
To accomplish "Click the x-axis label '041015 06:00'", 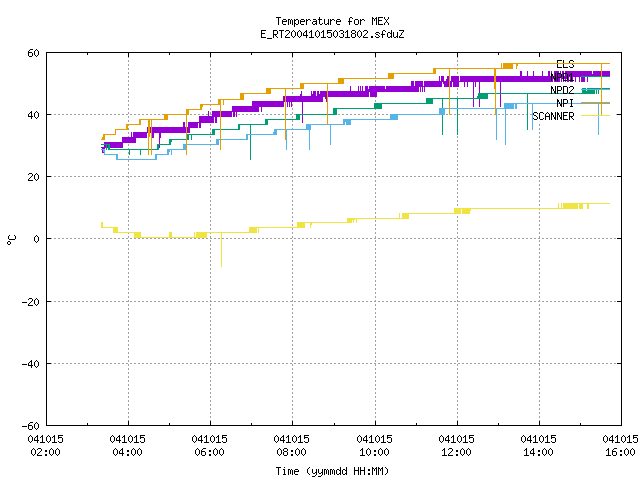I will click(x=209, y=446).
